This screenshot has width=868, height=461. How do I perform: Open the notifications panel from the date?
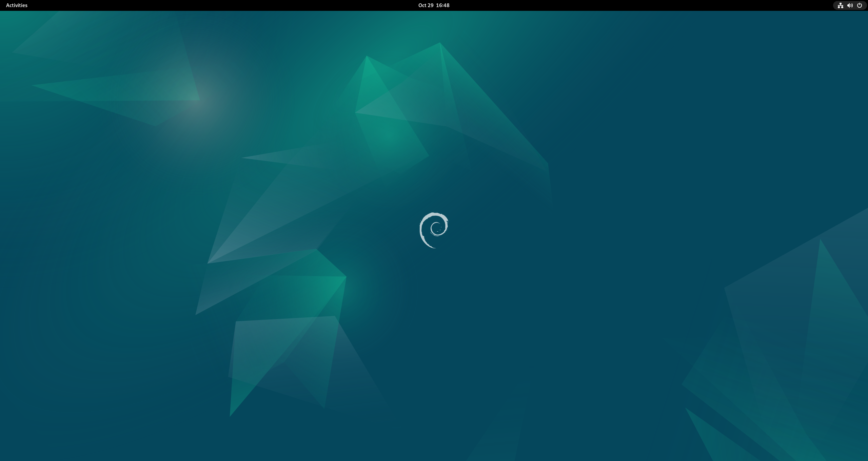425,5
